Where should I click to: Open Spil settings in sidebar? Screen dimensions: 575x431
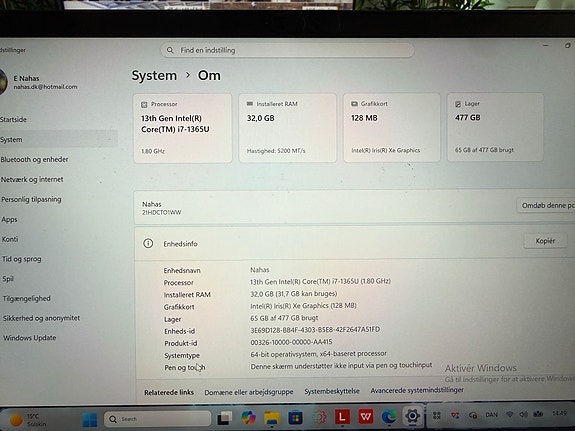pos(8,278)
